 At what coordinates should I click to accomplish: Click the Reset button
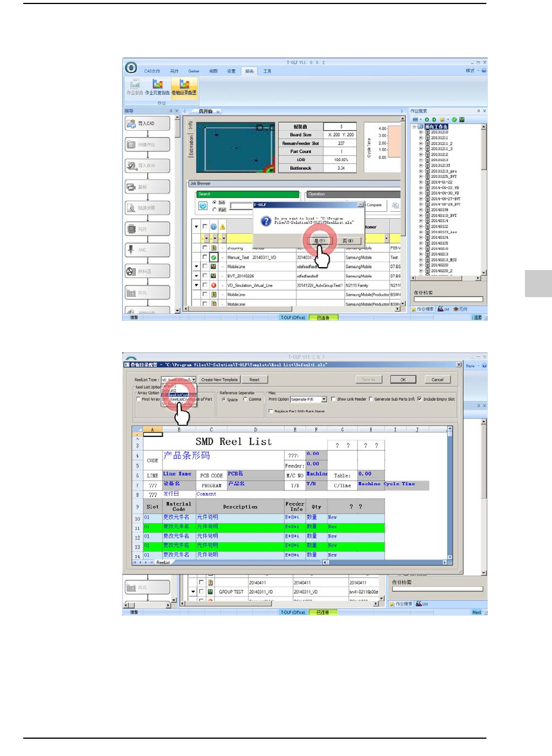pos(254,379)
